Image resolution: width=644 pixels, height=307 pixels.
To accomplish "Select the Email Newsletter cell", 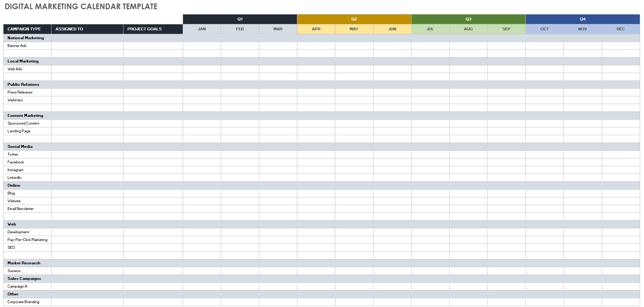I will tap(27, 209).
